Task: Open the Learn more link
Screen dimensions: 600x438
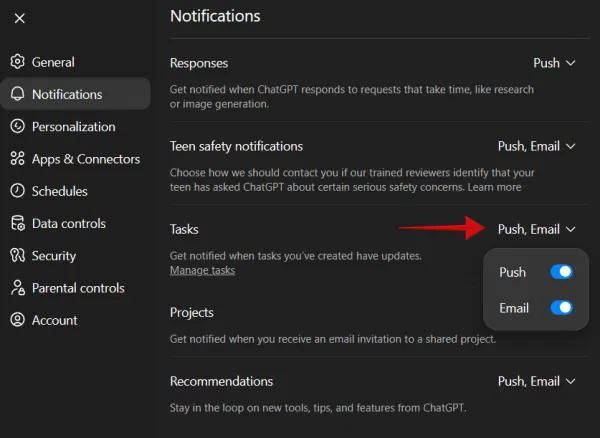Action: [x=494, y=187]
